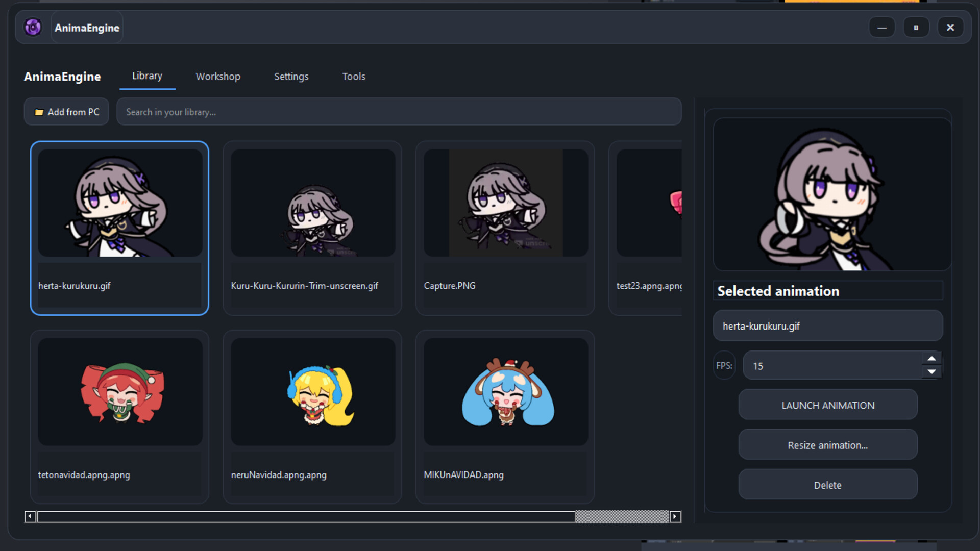This screenshot has width=980, height=551.
Task: Click the AnimaEngine logo icon
Action: pos(33,27)
